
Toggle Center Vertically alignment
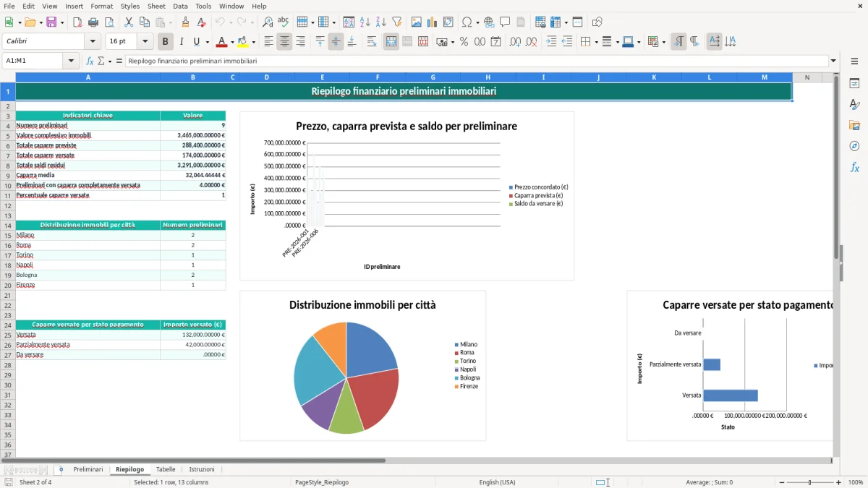336,42
